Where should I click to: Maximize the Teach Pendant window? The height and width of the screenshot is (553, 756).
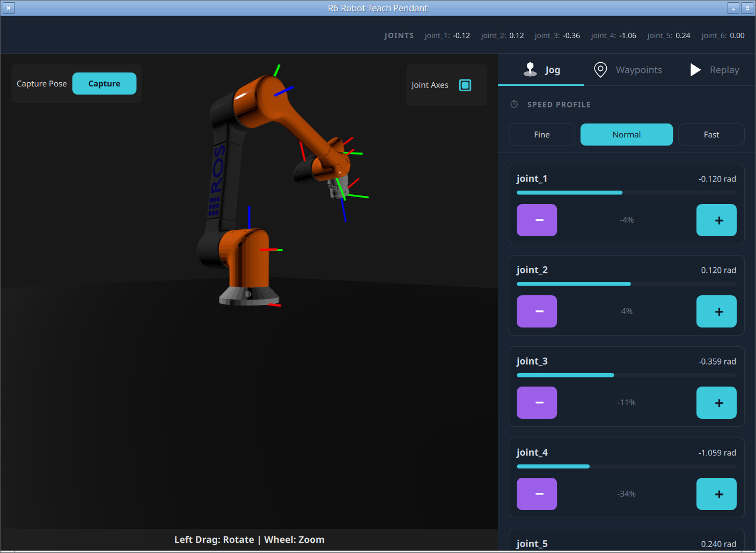click(747, 8)
